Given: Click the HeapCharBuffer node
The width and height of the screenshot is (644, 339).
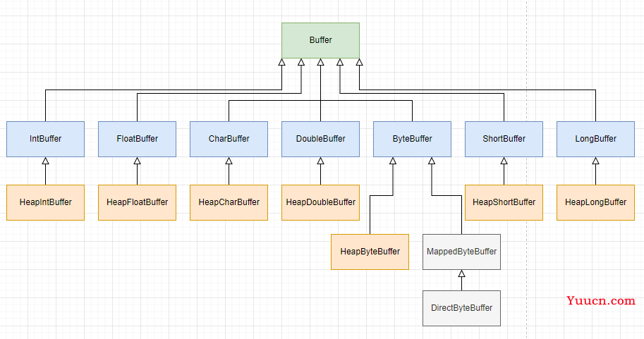Looking at the screenshot, I should 229,202.
